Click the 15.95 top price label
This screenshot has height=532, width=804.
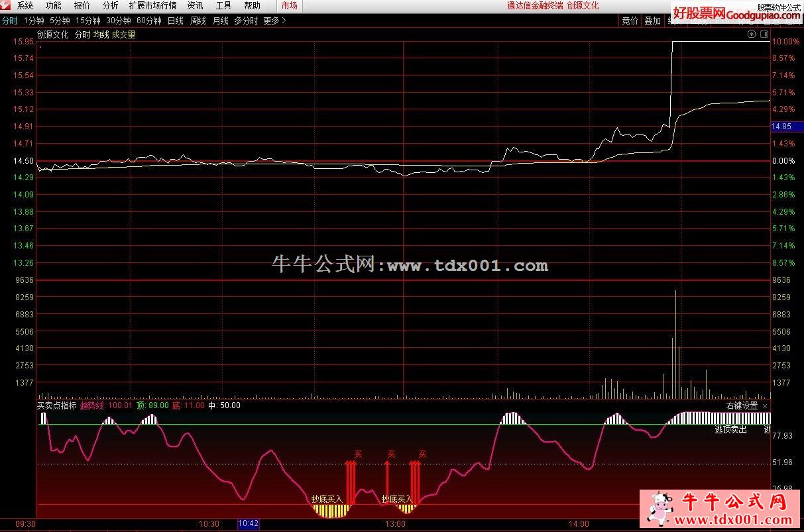[x=23, y=42]
